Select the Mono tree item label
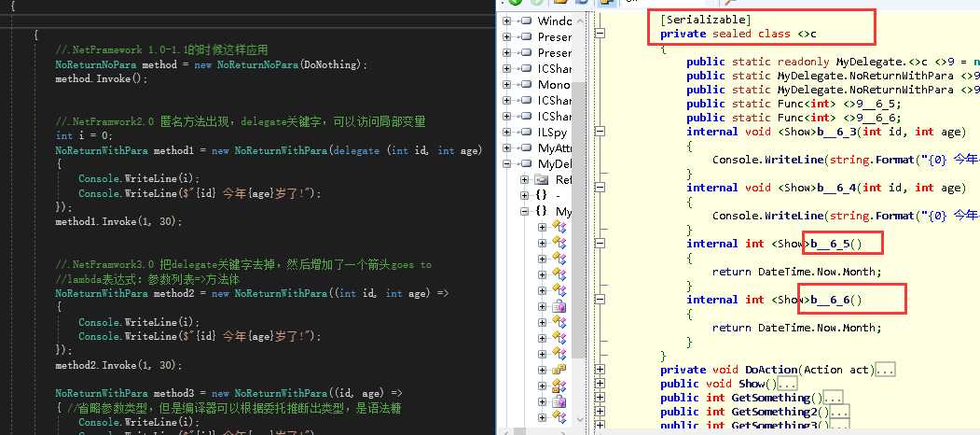The image size is (980, 435). (x=555, y=85)
